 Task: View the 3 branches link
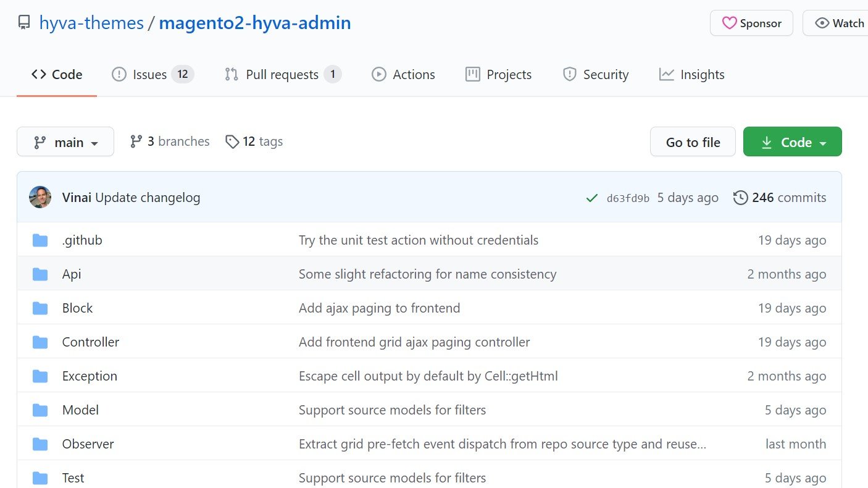pos(170,141)
